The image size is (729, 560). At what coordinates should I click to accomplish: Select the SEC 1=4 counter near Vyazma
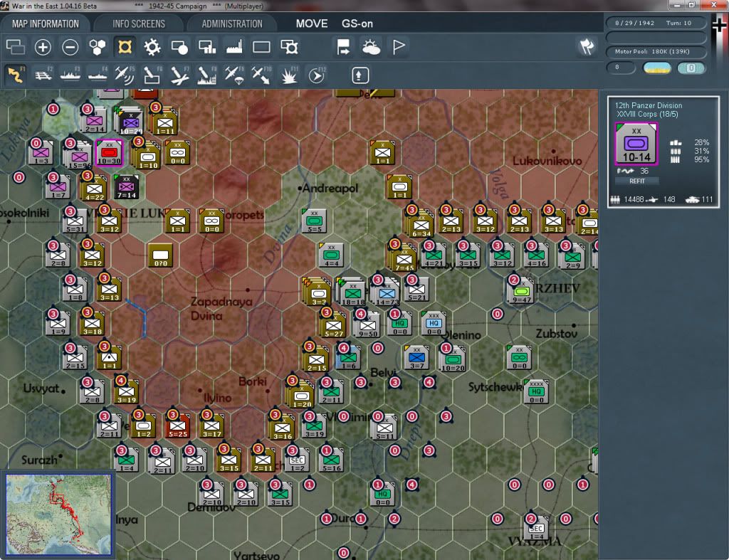pyautogui.click(x=537, y=529)
